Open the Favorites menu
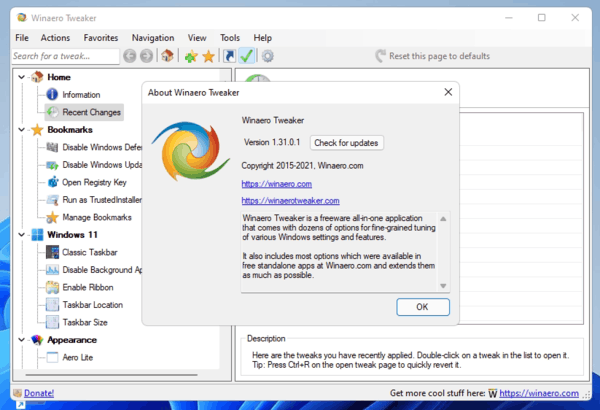The image size is (600, 410). coord(100,37)
